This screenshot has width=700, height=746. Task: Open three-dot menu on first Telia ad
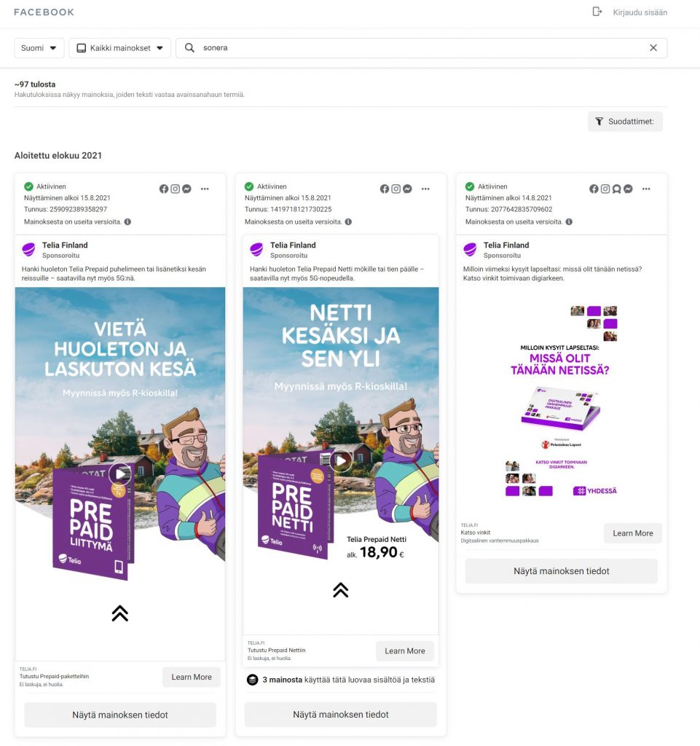(x=205, y=189)
